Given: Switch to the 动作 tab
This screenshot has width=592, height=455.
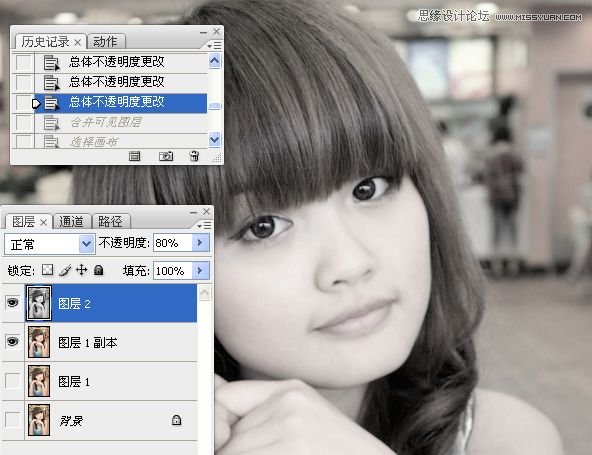Looking at the screenshot, I should [105, 42].
